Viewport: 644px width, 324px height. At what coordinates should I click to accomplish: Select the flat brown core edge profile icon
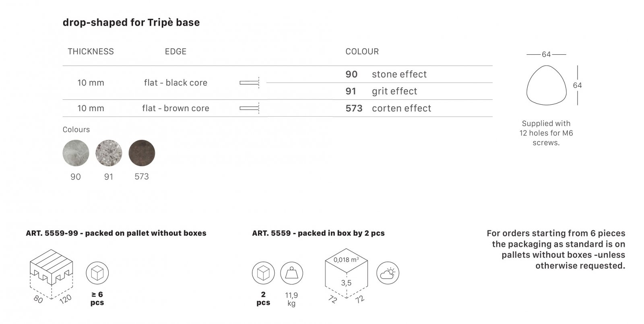click(250, 108)
